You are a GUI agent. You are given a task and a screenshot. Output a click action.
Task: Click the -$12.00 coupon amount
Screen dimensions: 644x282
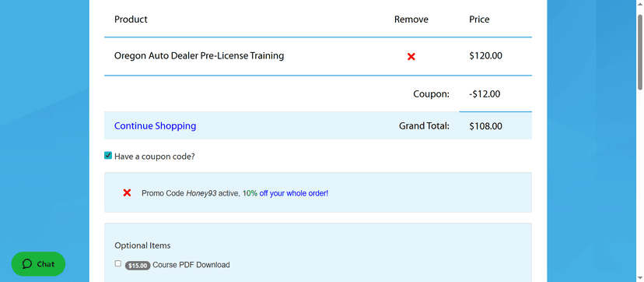click(485, 94)
